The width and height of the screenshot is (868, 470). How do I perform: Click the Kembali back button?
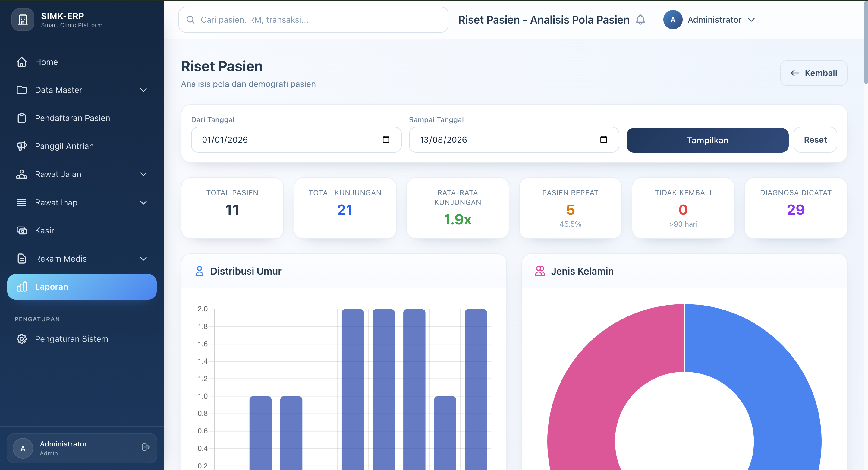pyautogui.click(x=813, y=73)
